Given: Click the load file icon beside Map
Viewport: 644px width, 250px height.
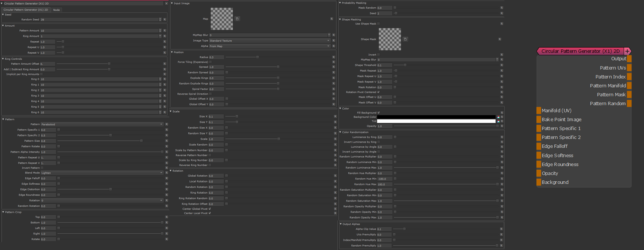Looking at the screenshot, I should click(237, 19).
